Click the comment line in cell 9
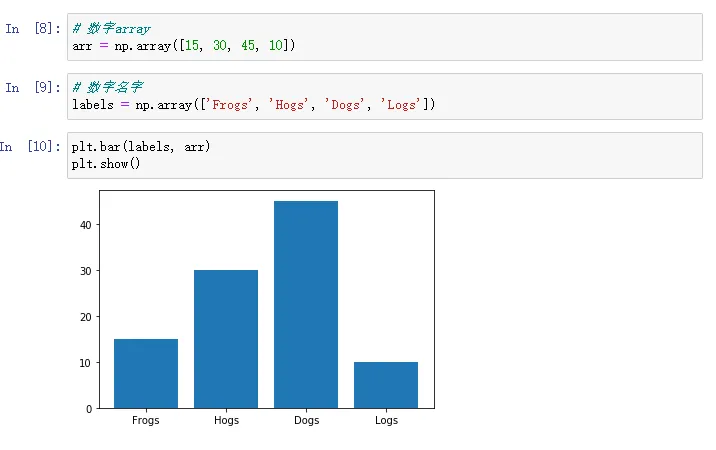The image size is (716, 450). point(110,88)
